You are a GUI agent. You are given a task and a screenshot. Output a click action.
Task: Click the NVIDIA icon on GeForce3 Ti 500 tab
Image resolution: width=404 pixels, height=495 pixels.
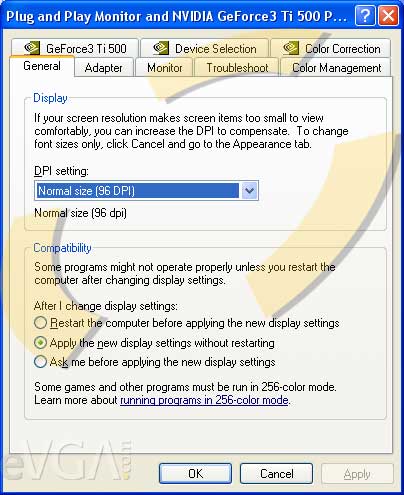(32, 48)
